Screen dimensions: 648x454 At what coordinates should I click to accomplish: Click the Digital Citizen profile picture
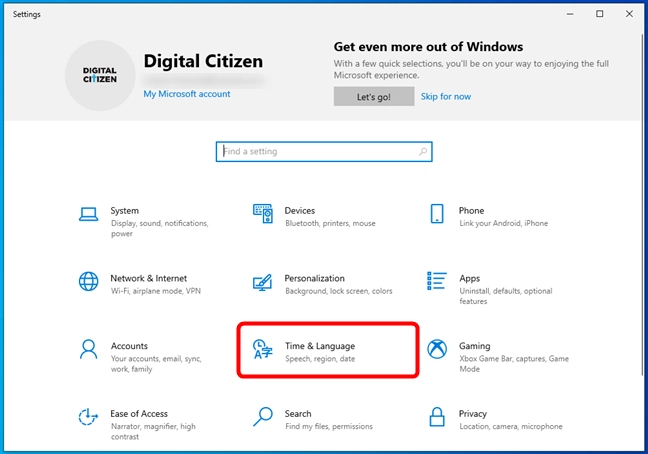tap(100, 76)
